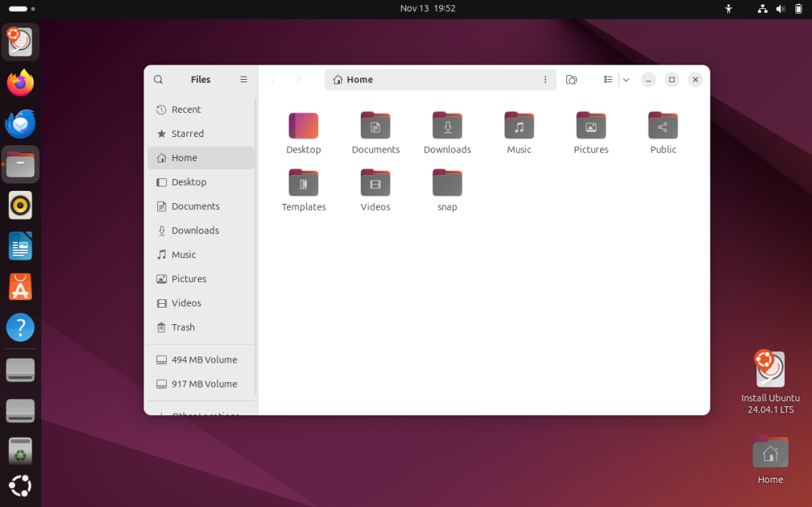The width and height of the screenshot is (812, 507).
Task: Click the grid view icon in toolbar
Action: click(608, 79)
